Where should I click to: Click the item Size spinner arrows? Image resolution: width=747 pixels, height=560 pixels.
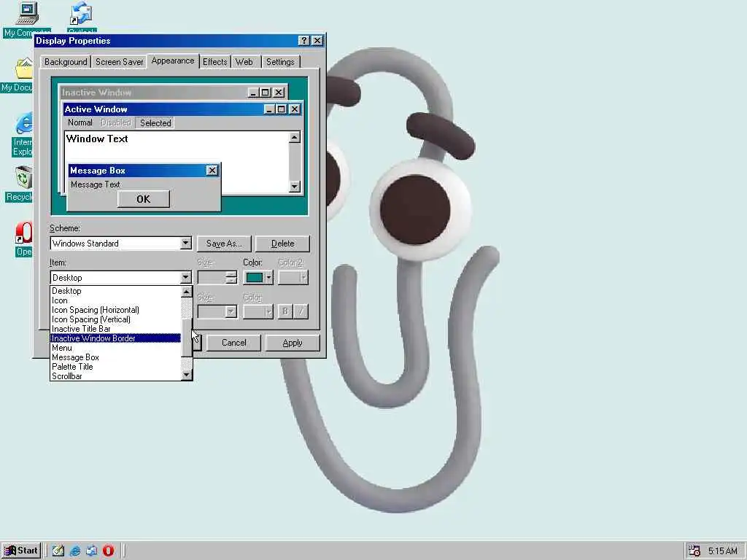point(231,278)
